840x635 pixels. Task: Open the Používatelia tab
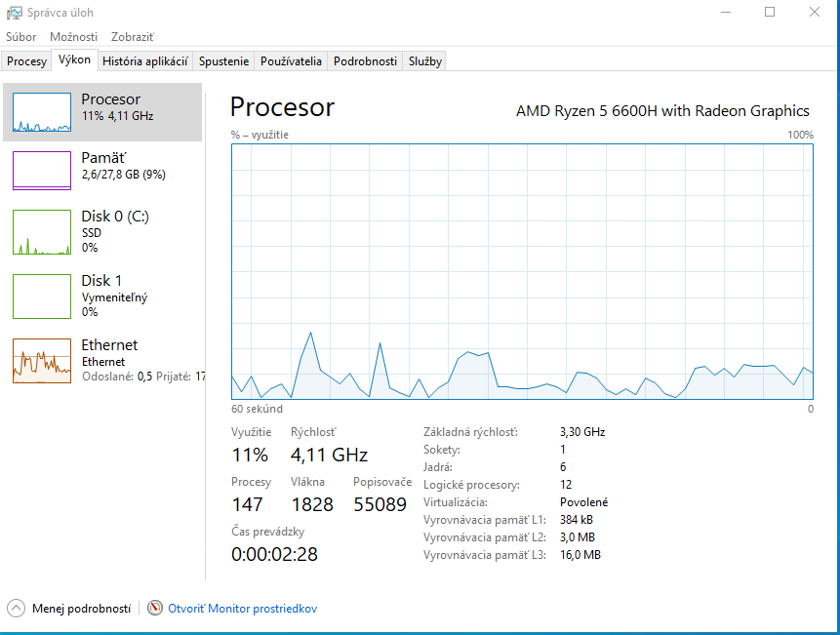click(x=291, y=61)
